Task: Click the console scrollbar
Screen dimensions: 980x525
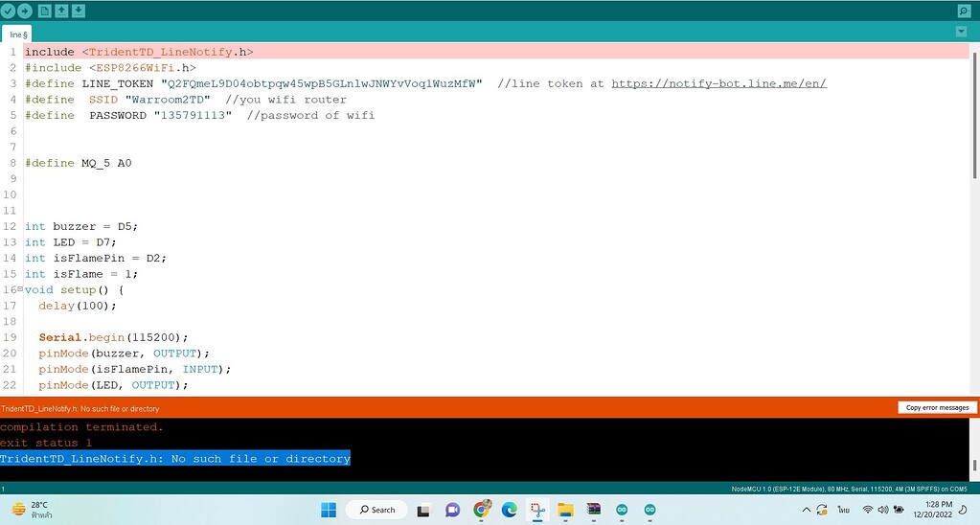Action: pyautogui.click(x=975, y=465)
